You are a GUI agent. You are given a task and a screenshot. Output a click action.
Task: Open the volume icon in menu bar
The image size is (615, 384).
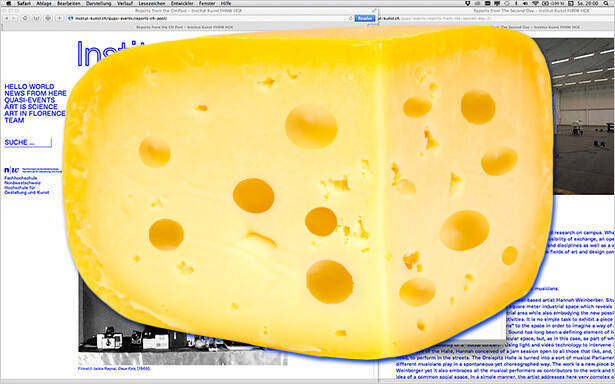pos(526,3)
